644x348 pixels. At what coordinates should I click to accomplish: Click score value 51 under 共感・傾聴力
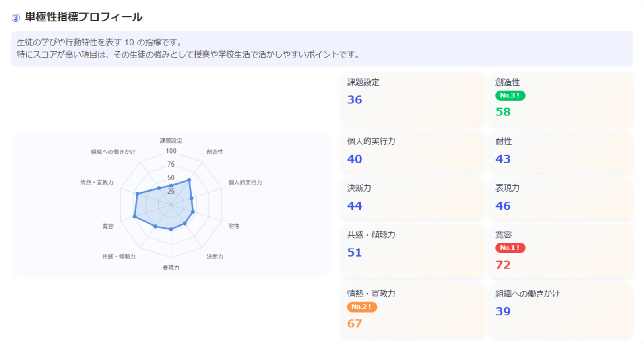(x=355, y=252)
